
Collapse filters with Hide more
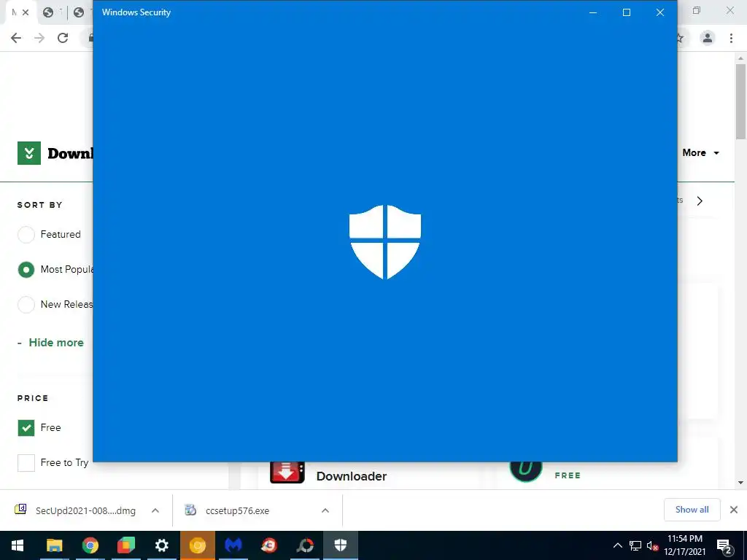tap(56, 343)
